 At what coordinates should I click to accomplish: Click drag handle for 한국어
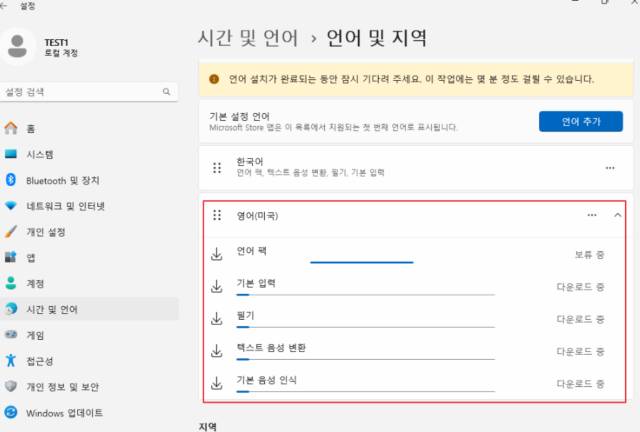click(x=217, y=167)
